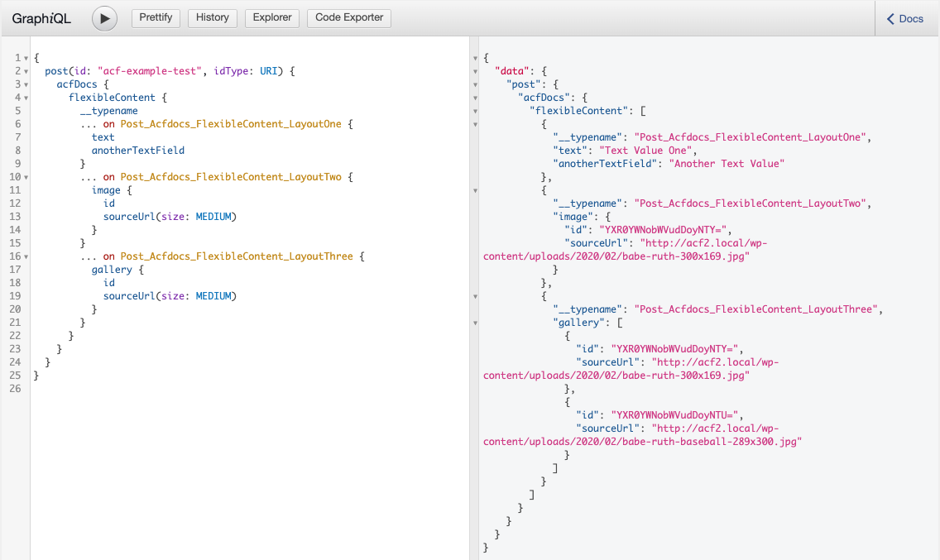Click the Prettify button
Screen dimensions: 940x560
click(156, 18)
